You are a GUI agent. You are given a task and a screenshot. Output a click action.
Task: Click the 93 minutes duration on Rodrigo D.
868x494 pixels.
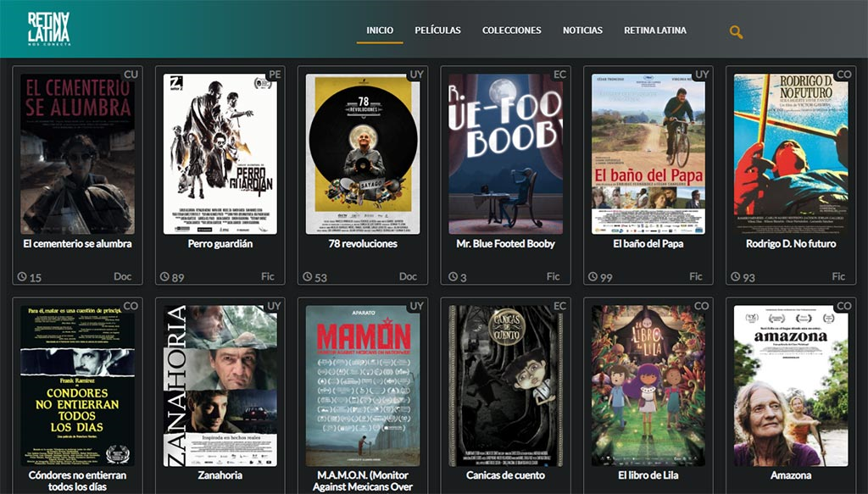coord(749,277)
